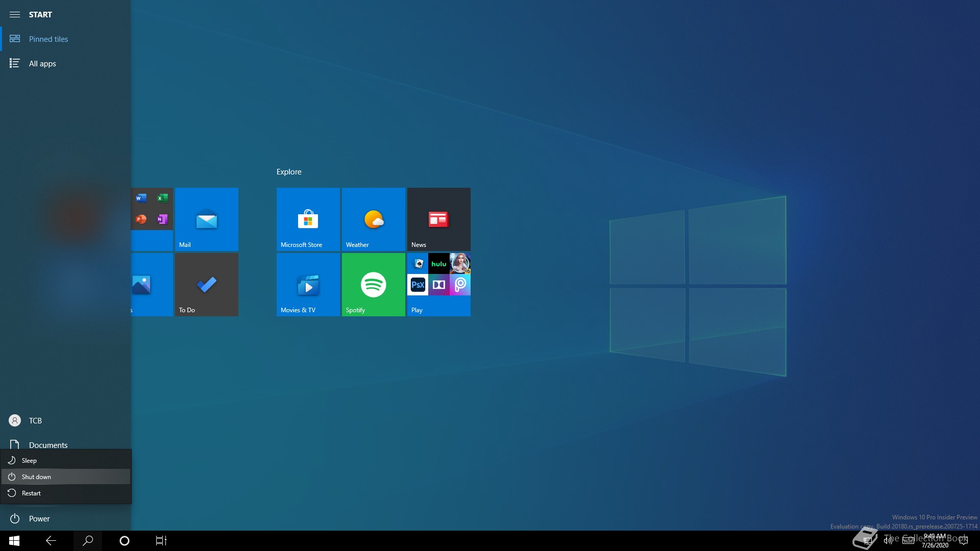This screenshot has width=980, height=551.
Task: Click the network tray icon
Action: pos(868,541)
